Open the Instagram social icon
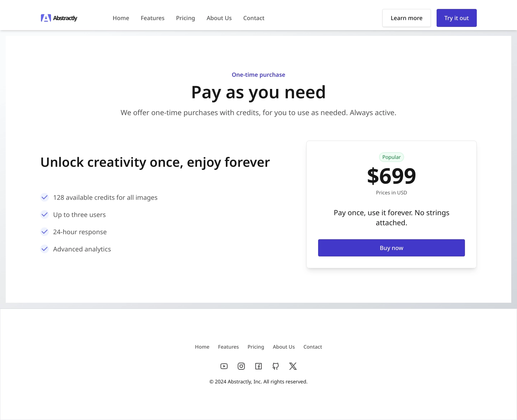The height and width of the screenshot is (420, 517). point(241,366)
